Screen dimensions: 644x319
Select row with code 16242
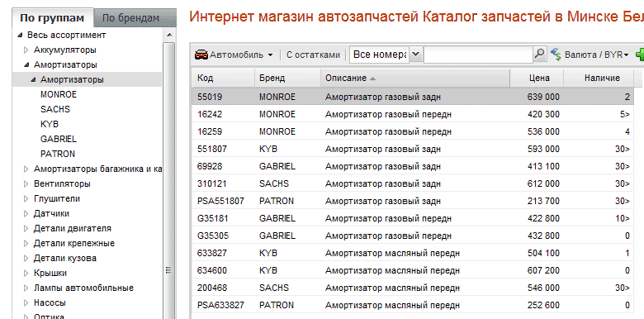click(x=412, y=114)
